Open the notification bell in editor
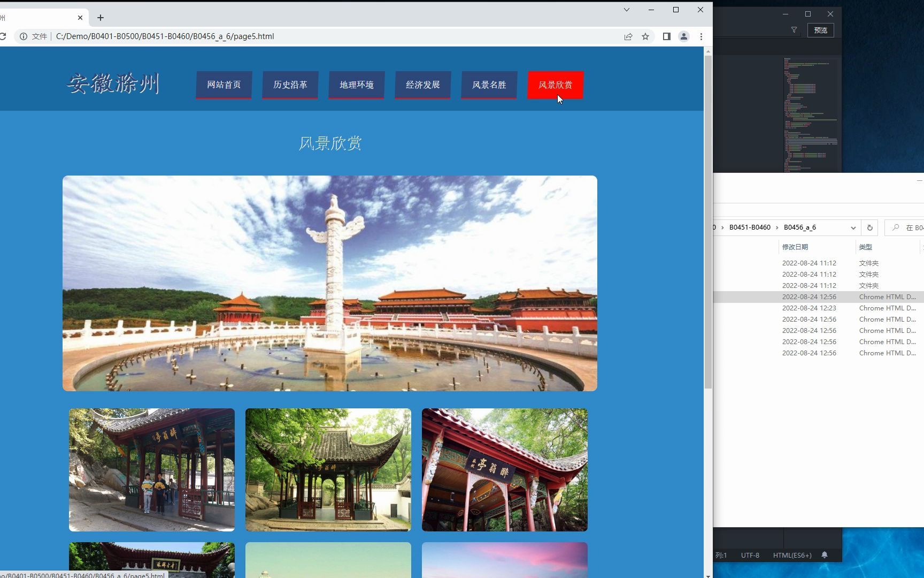Image resolution: width=924 pixels, height=578 pixels. (825, 555)
